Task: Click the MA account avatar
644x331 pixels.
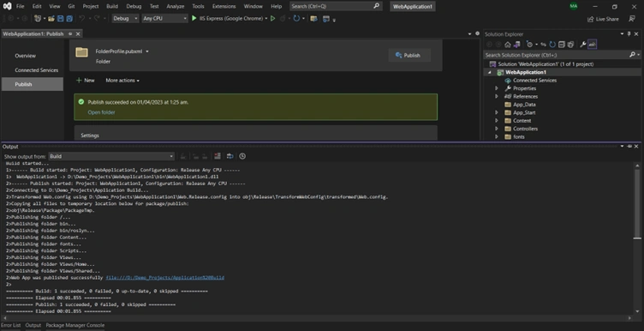Action: (x=574, y=6)
